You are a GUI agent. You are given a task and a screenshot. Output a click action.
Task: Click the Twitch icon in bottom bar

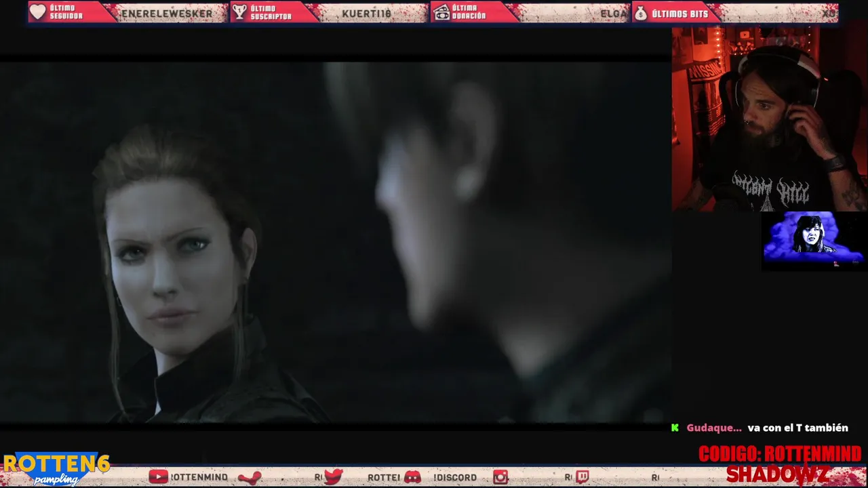582,477
